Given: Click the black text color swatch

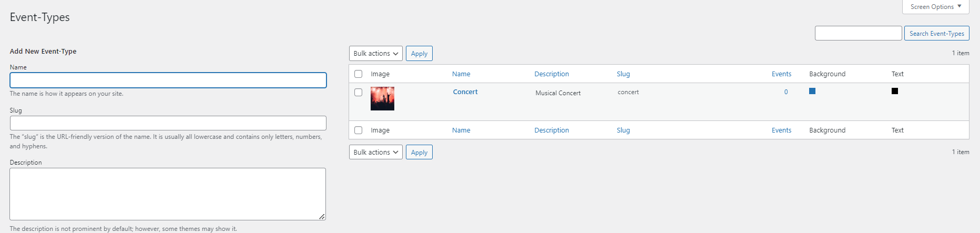Looking at the screenshot, I should point(895,91).
